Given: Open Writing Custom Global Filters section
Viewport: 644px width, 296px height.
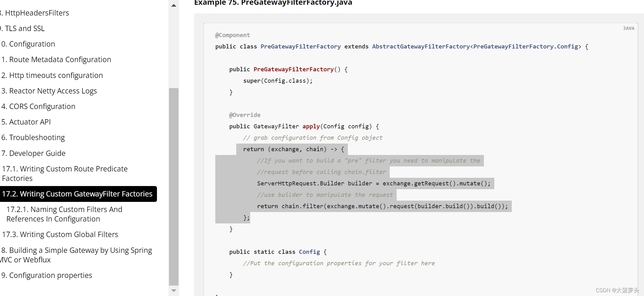Looking at the screenshot, I should (x=60, y=235).
